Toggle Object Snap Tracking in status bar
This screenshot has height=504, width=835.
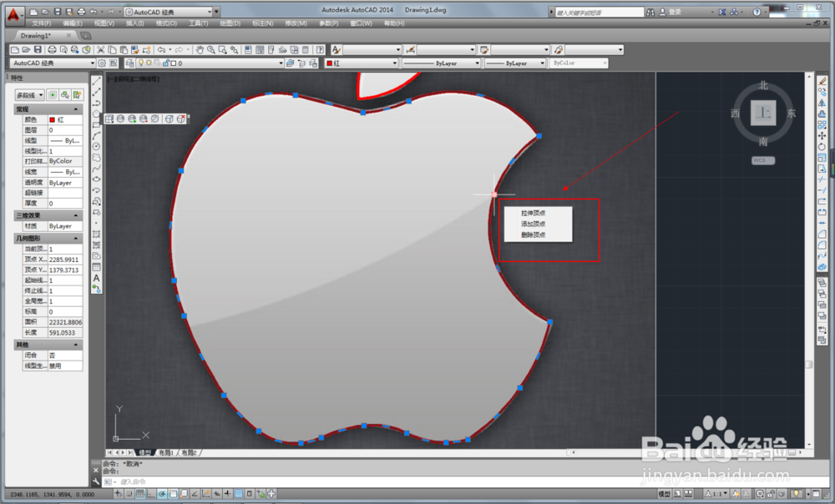[x=195, y=494]
